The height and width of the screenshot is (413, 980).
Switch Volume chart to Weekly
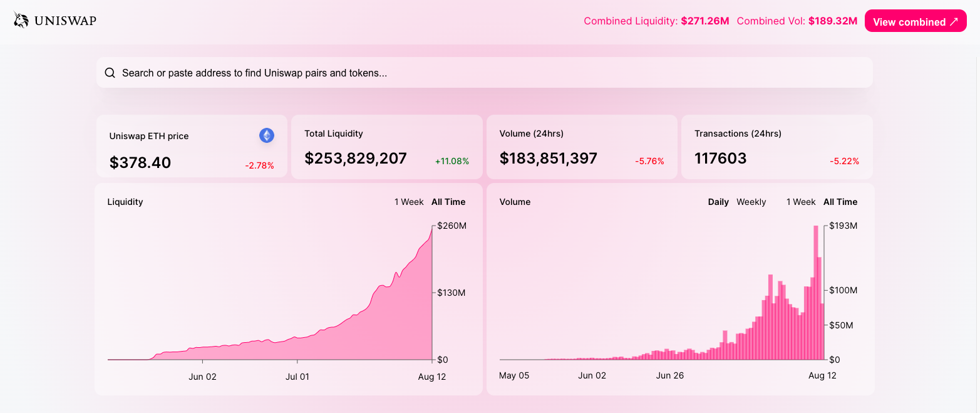coord(751,202)
